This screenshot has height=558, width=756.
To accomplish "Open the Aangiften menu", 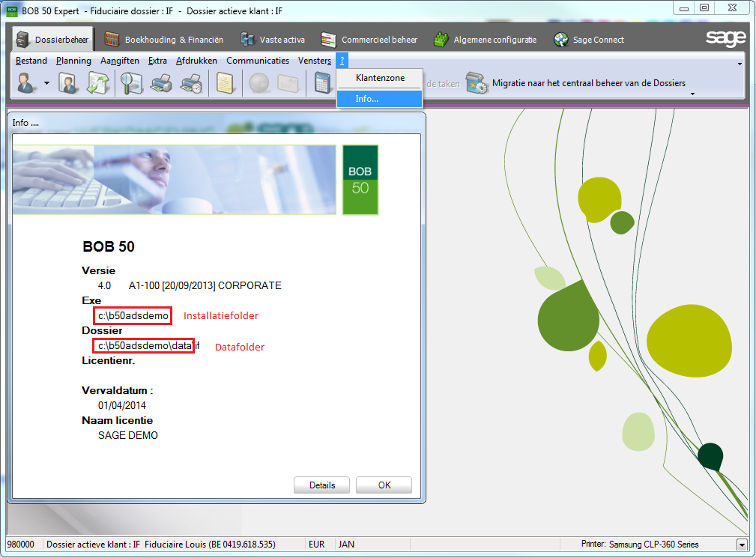I will (x=120, y=61).
